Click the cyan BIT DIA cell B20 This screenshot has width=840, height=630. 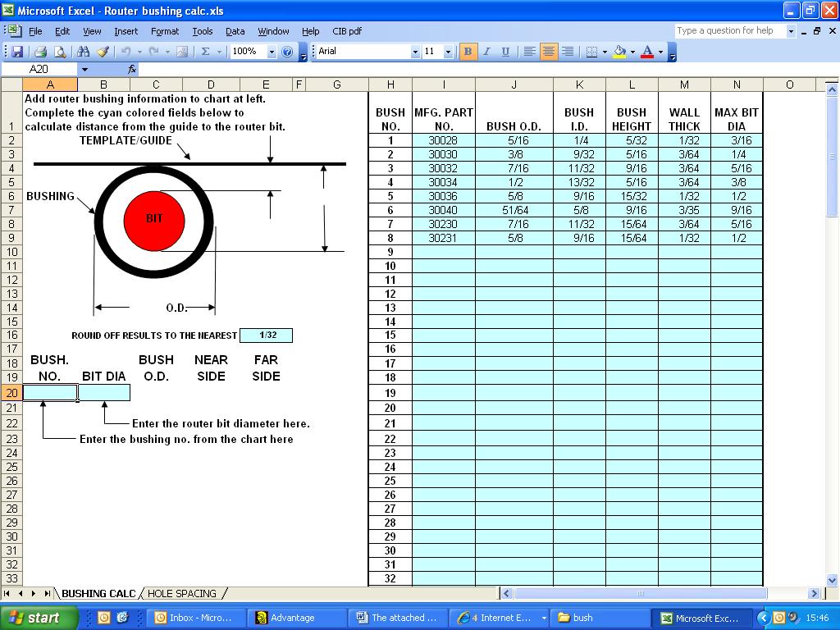click(104, 393)
